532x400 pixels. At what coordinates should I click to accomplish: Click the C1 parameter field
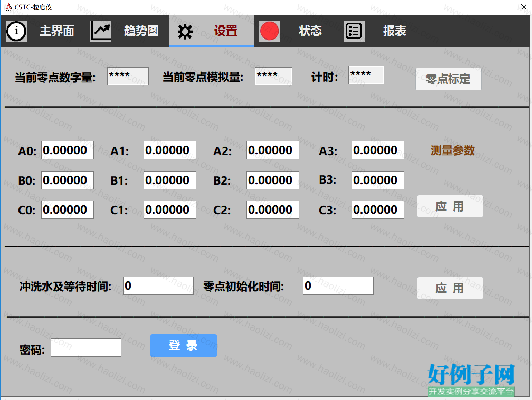click(170, 210)
